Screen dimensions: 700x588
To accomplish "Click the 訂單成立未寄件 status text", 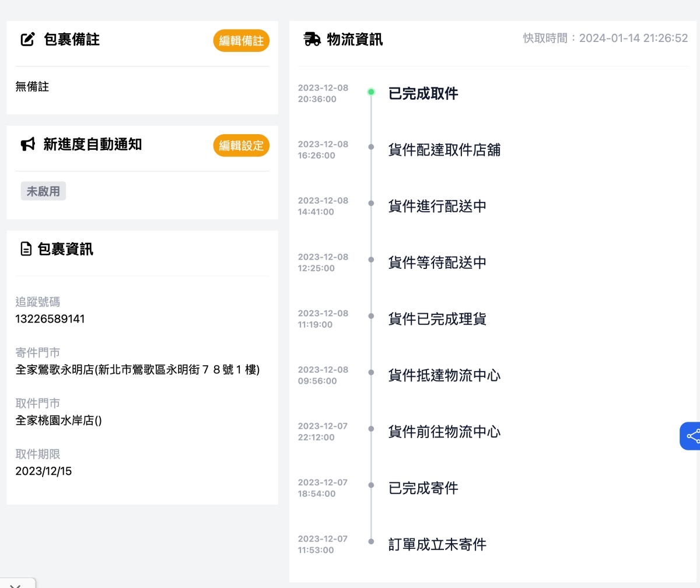I will tap(437, 545).
